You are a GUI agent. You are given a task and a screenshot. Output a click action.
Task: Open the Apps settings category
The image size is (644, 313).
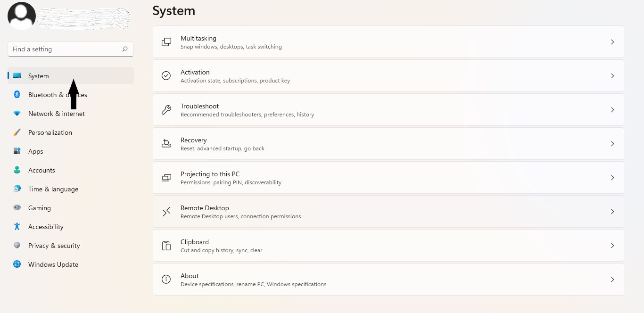pos(36,151)
